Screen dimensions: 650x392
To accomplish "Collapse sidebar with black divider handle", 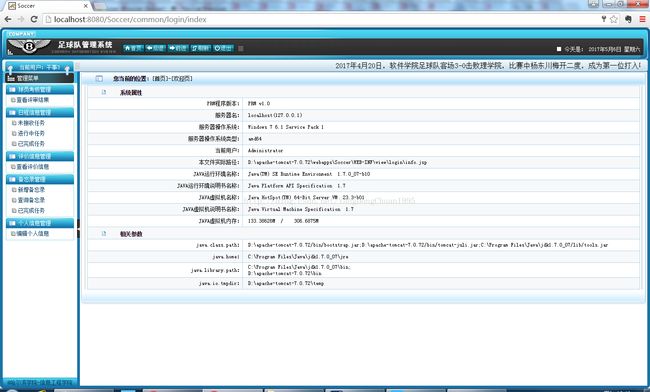I will coord(78,229).
